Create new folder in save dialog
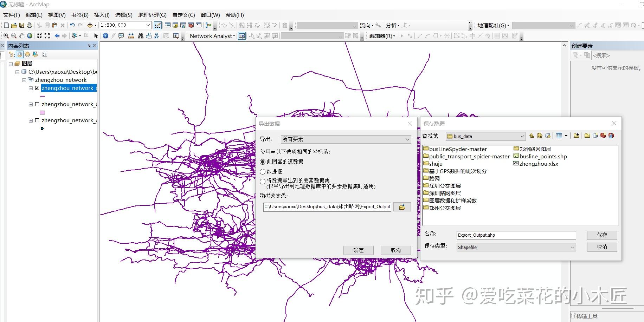Screen dimensions: 644x322 587,136
